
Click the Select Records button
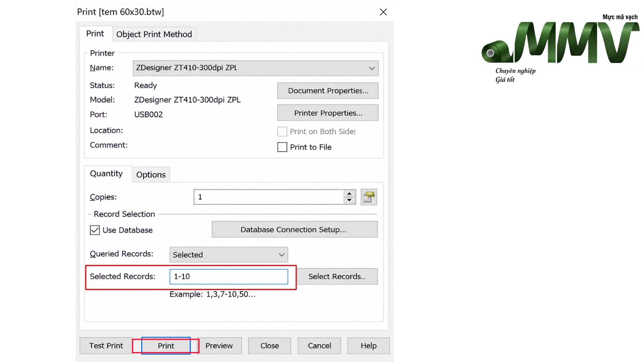(337, 277)
